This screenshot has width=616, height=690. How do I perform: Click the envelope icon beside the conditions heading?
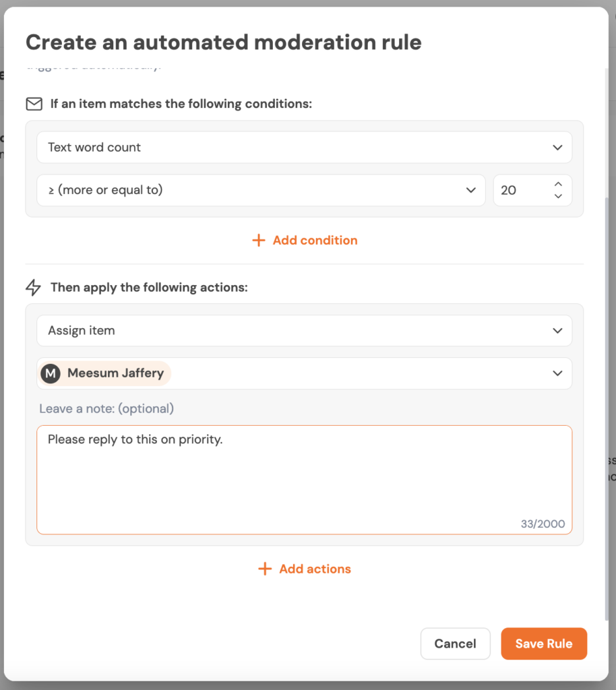(34, 104)
